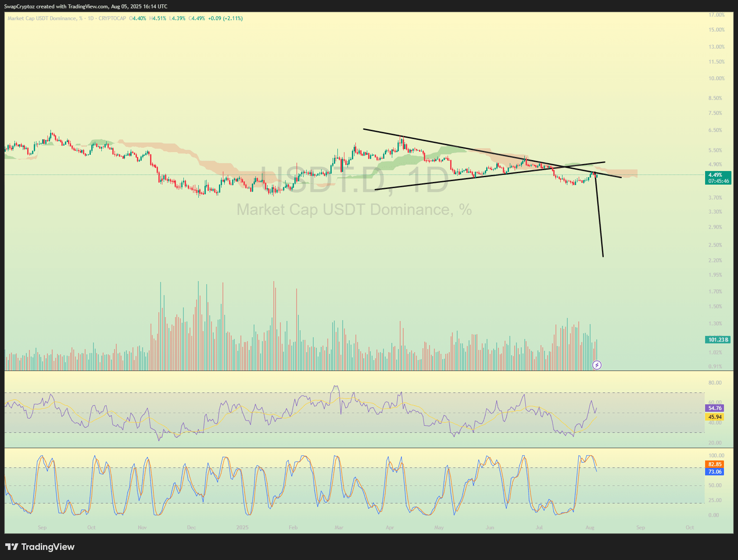Click the 2.50% label on price scale
Image resolution: width=738 pixels, height=560 pixels.
715,245
